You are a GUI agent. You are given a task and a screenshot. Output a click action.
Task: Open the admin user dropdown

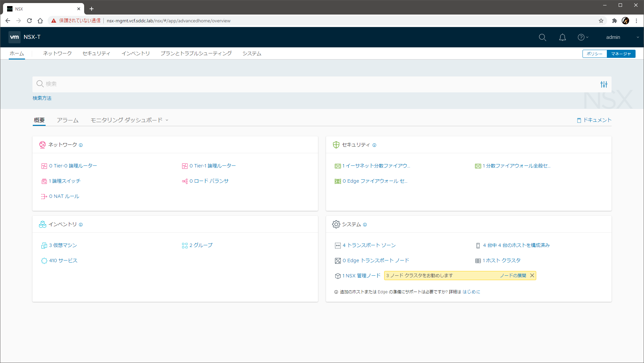click(622, 37)
